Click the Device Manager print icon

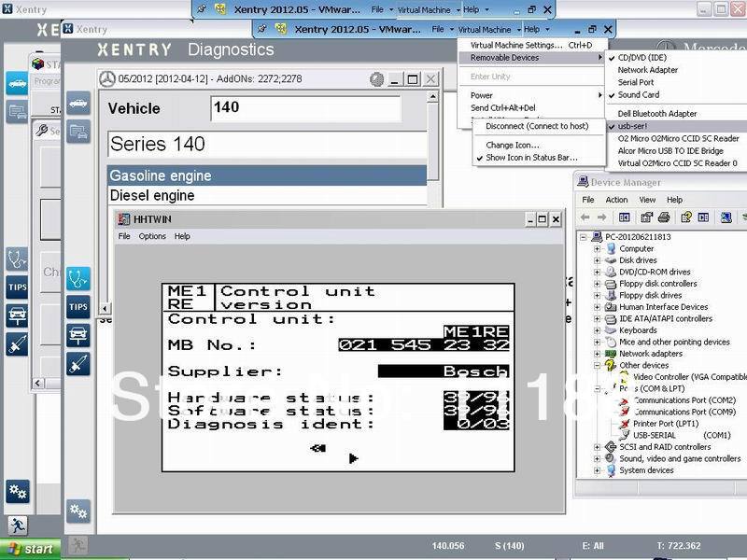664,217
